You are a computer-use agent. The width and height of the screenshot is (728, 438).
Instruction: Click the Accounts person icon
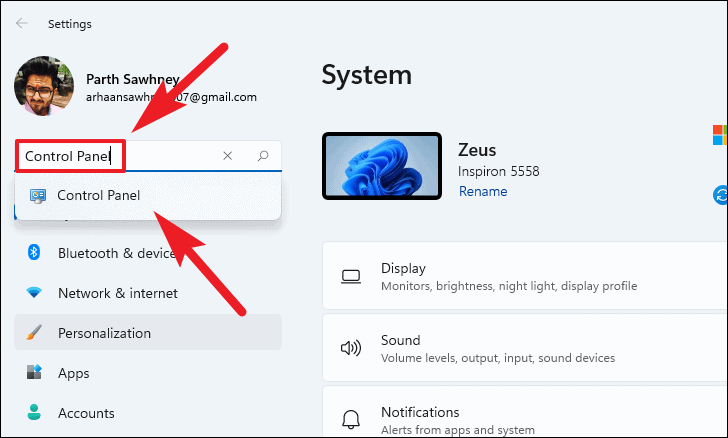click(x=34, y=412)
